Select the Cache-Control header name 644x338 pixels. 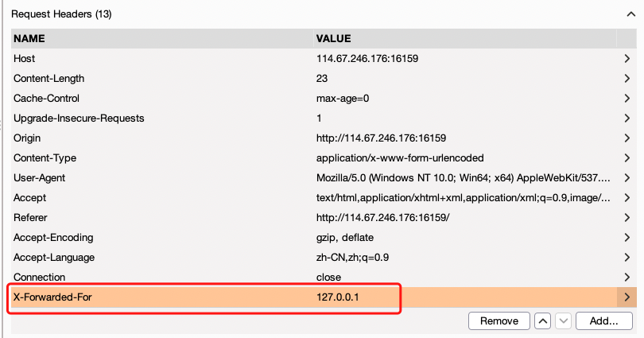coord(46,98)
